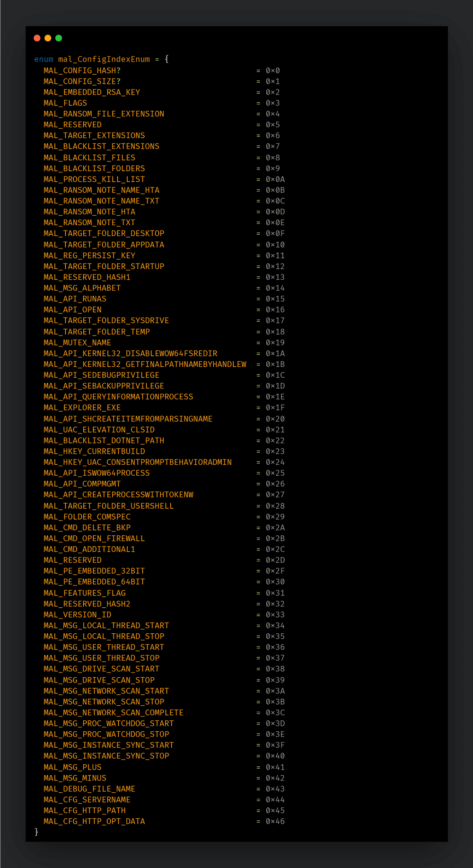The image size is (473, 868).
Task: Select MAL_API_SEDEBUGPRIVILEGE entry
Action: click(x=102, y=375)
